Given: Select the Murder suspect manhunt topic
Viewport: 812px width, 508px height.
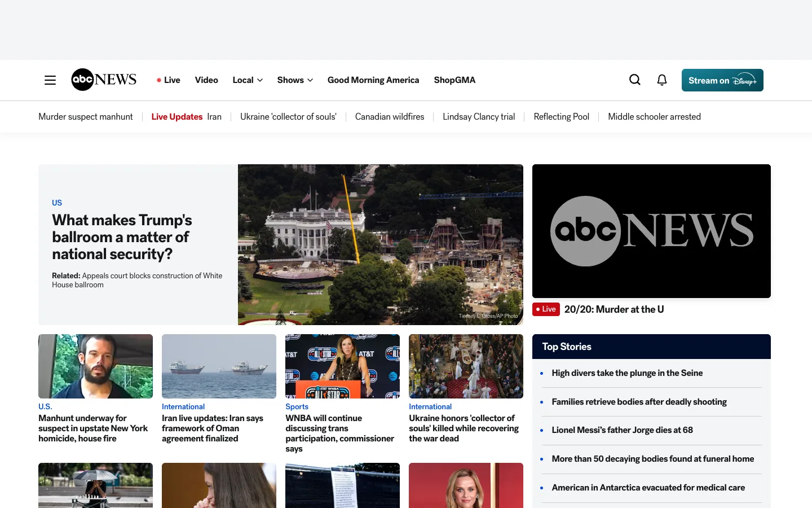Looking at the screenshot, I should 86,117.
